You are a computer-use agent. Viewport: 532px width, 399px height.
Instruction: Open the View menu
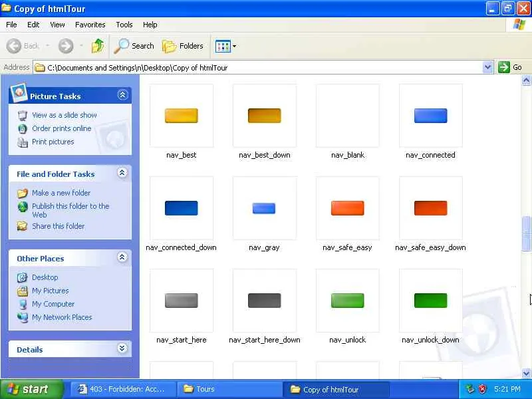coord(57,25)
